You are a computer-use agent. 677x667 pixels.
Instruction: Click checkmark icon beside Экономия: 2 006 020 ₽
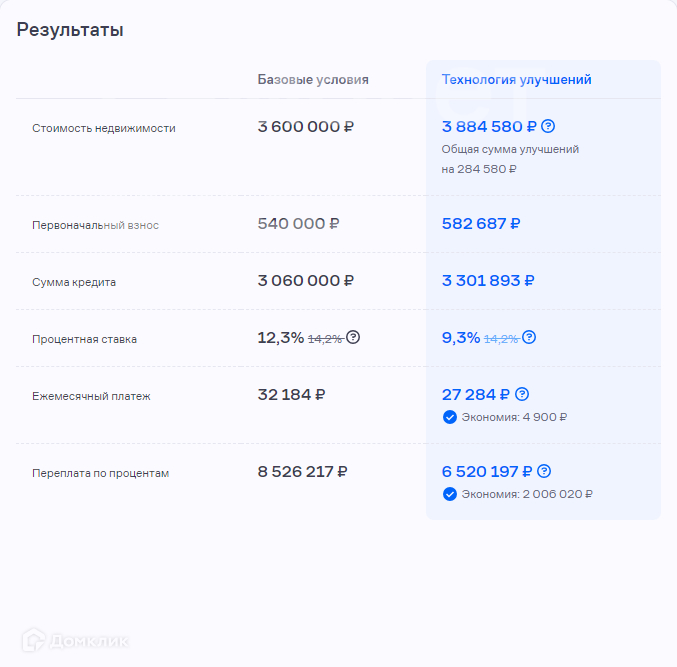click(450, 493)
